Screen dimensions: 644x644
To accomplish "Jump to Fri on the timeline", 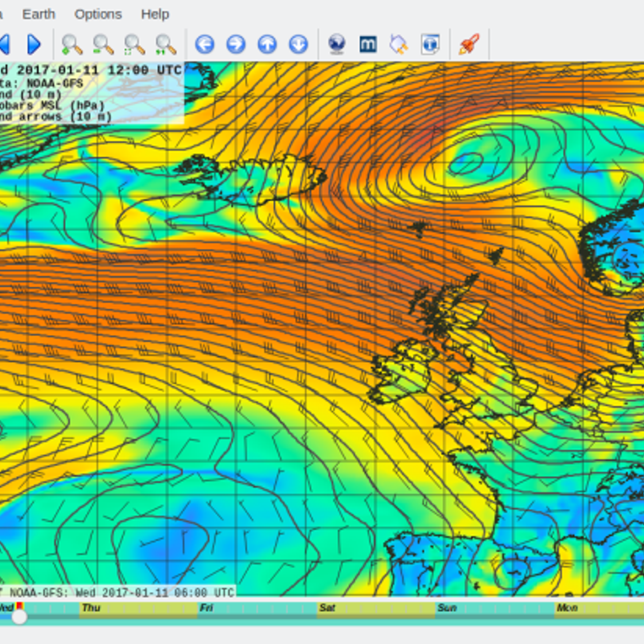I will (207, 608).
